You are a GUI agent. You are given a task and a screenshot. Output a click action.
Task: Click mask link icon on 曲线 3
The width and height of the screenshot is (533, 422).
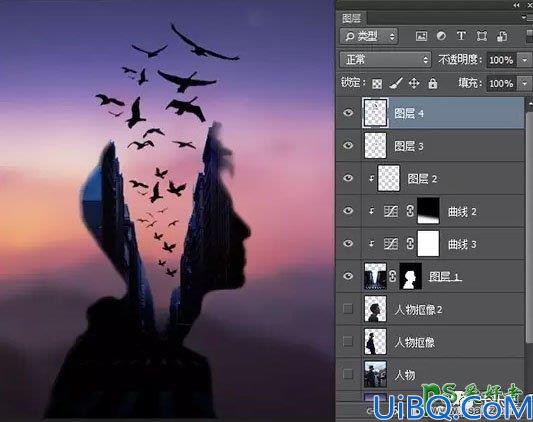click(x=410, y=244)
